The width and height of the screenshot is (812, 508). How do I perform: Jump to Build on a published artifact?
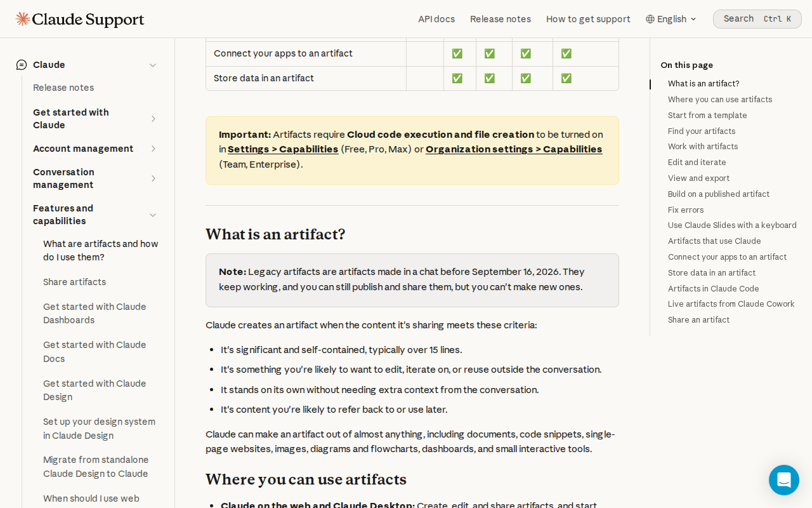(719, 194)
